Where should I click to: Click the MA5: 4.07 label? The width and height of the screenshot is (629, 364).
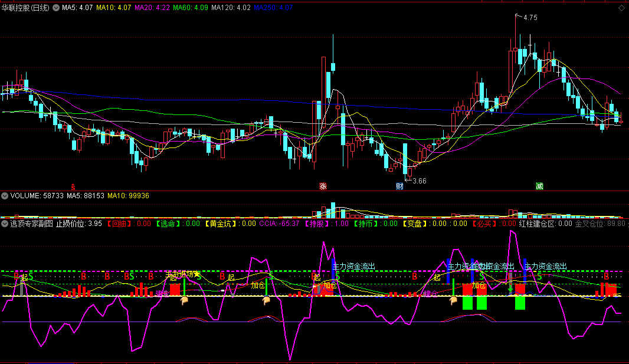pos(77,8)
